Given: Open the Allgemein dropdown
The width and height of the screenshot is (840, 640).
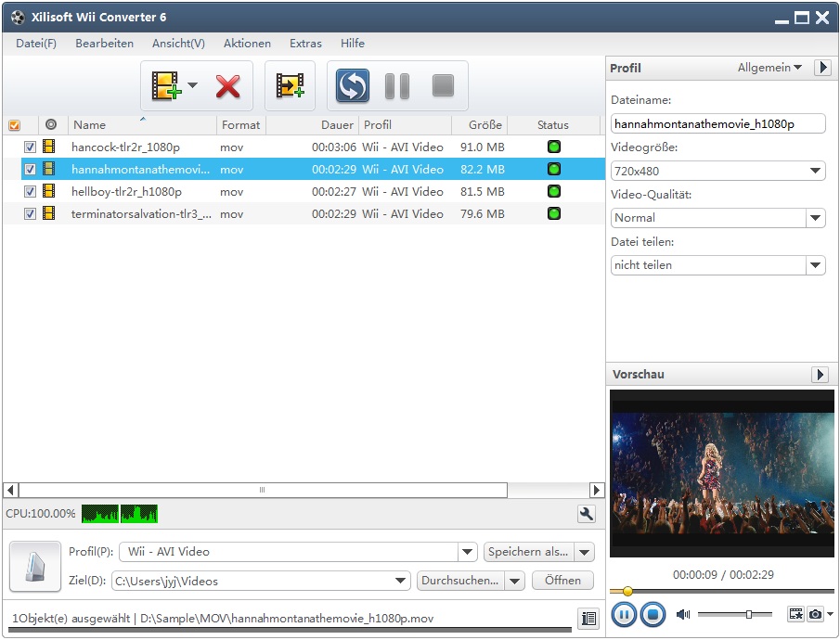Looking at the screenshot, I should [769, 68].
